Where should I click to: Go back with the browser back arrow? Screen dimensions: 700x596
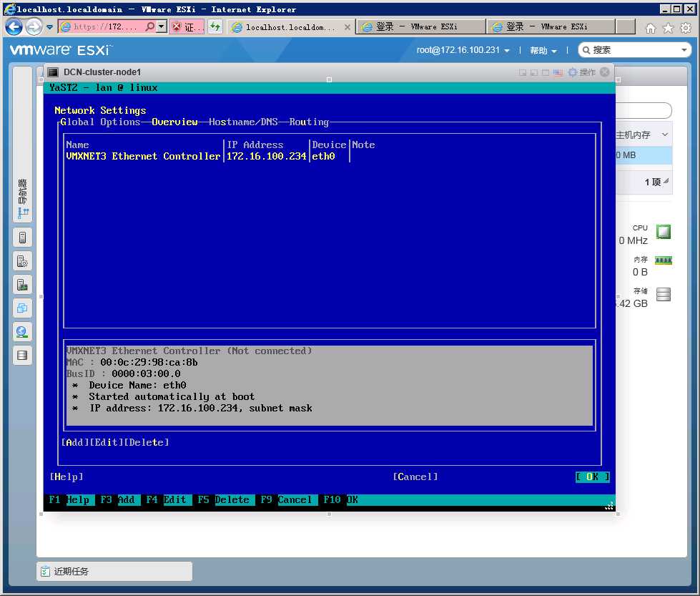click(14, 27)
